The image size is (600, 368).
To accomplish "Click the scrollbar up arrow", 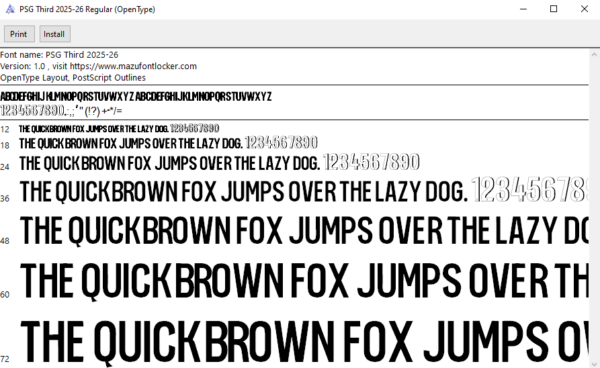I will [x=594, y=55].
